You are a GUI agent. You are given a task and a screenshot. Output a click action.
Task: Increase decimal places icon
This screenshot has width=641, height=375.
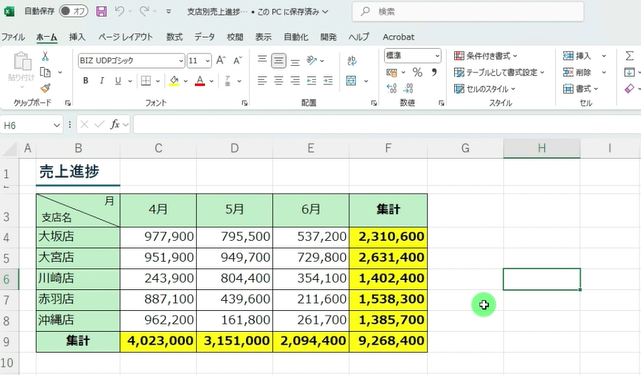(x=391, y=88)
